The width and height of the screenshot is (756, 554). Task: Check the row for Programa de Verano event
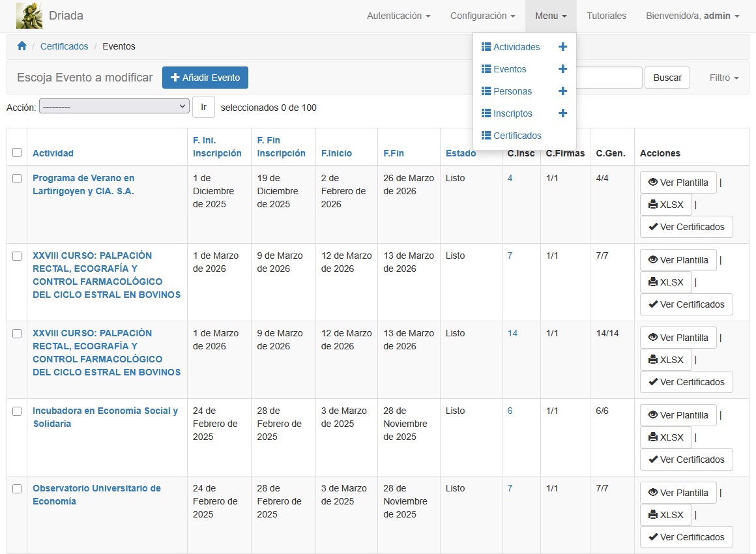(16, 177)
